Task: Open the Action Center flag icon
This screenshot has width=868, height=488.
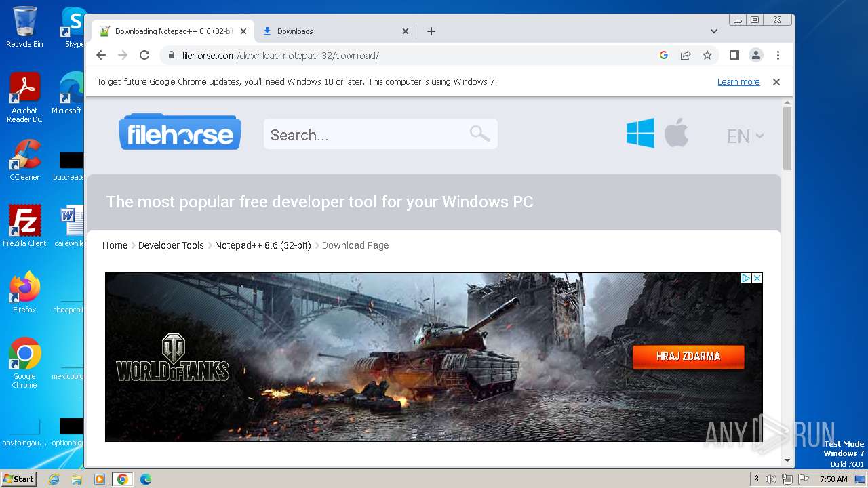Action: 804,479
